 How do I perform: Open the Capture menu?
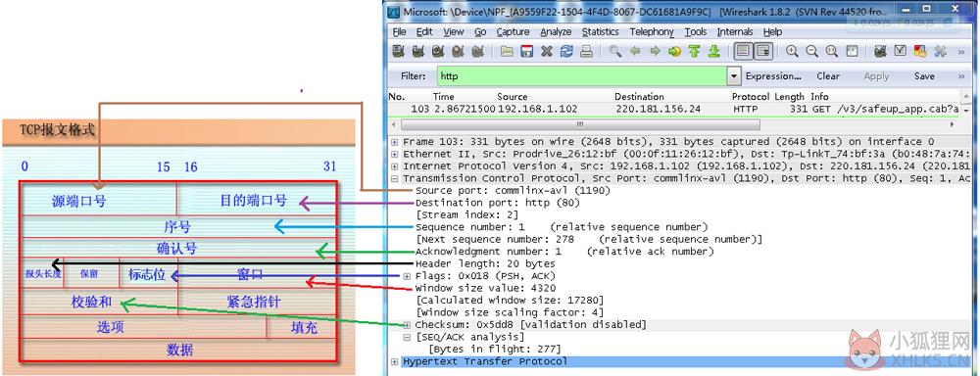(513, 32)
